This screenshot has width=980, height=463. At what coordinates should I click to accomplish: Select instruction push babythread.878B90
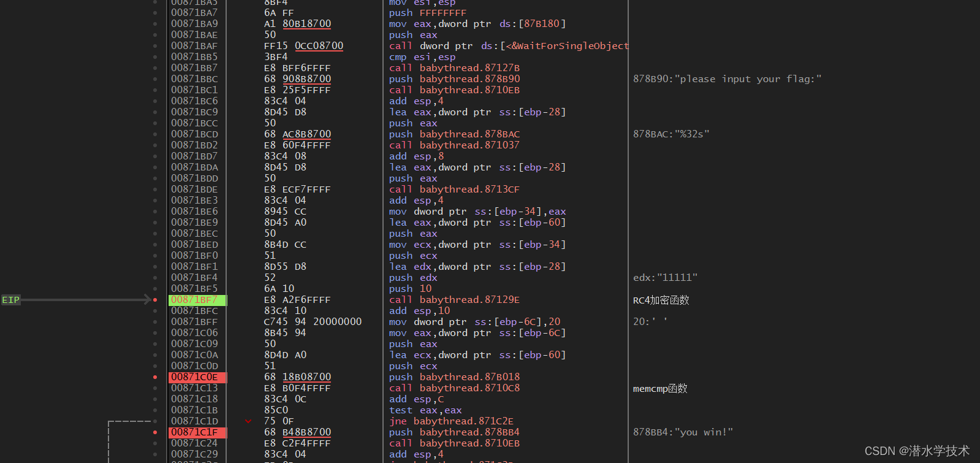(454, 79)
